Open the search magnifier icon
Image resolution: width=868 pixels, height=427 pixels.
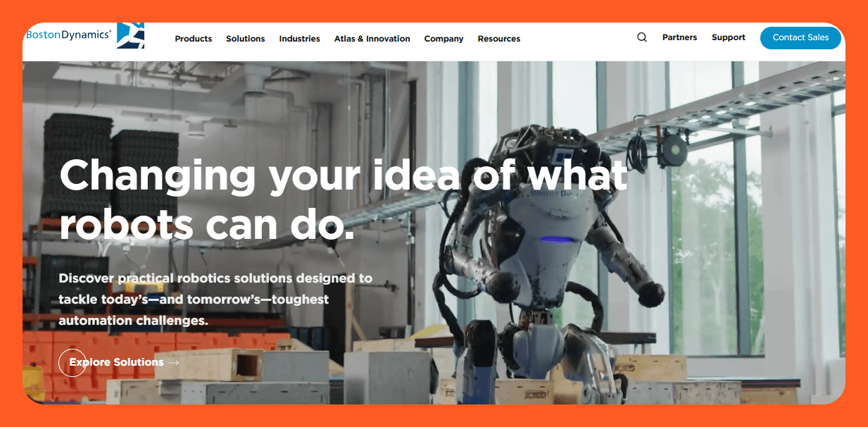tap(642, 37)
